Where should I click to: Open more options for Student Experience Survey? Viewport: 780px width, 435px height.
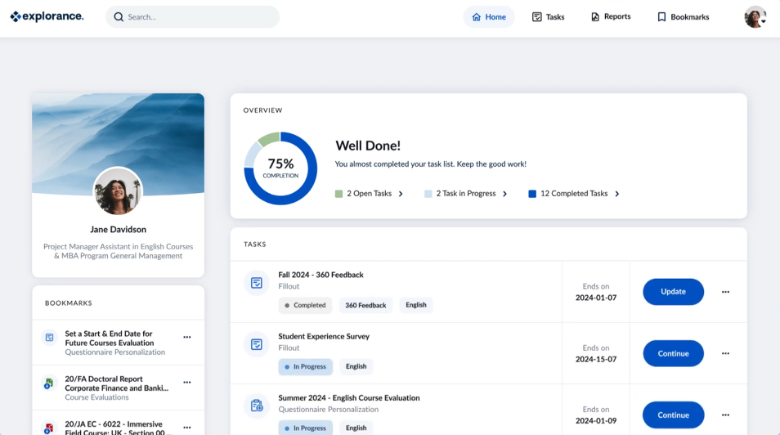(x=725, y=353)
